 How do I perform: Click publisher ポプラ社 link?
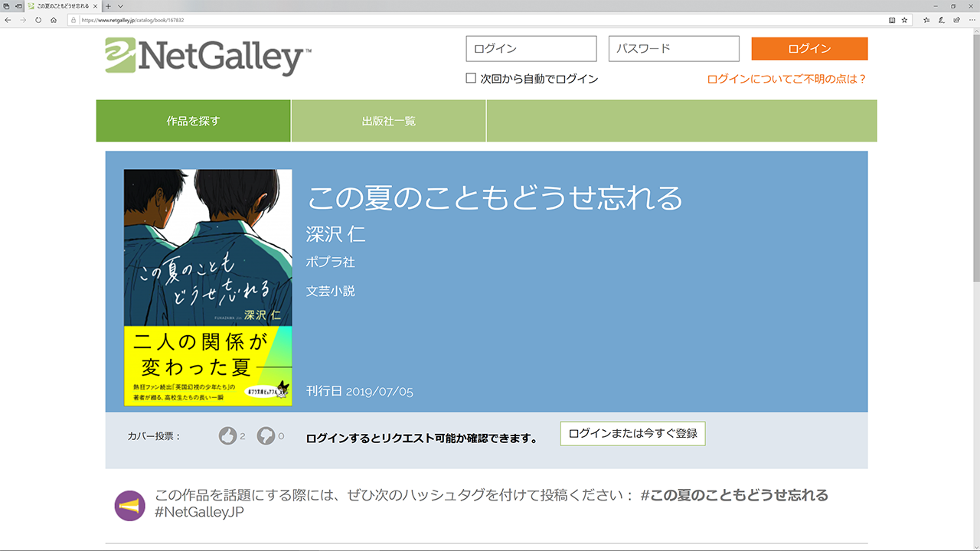pos(331,262)
